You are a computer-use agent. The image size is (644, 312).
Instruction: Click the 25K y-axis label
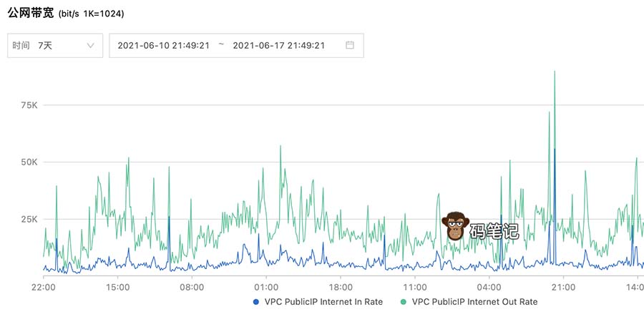pyautogui.click(x=29, y=219)
